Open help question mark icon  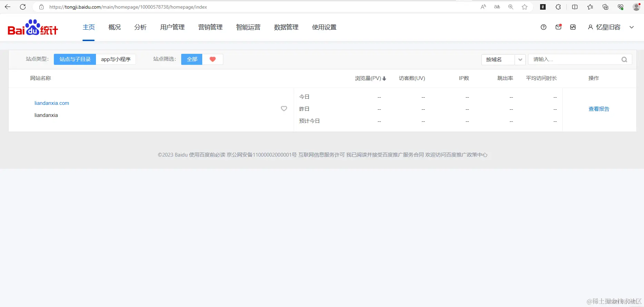point(544,27)
